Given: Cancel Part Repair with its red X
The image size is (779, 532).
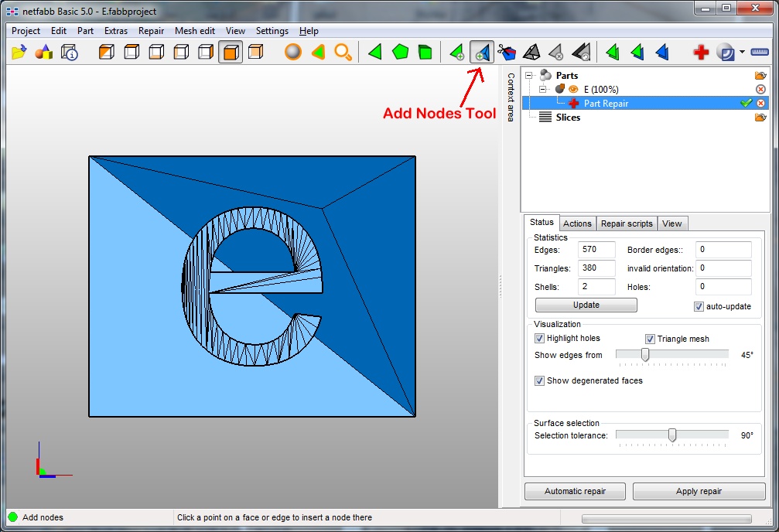Looking at the screenshot, I should 760,104.
